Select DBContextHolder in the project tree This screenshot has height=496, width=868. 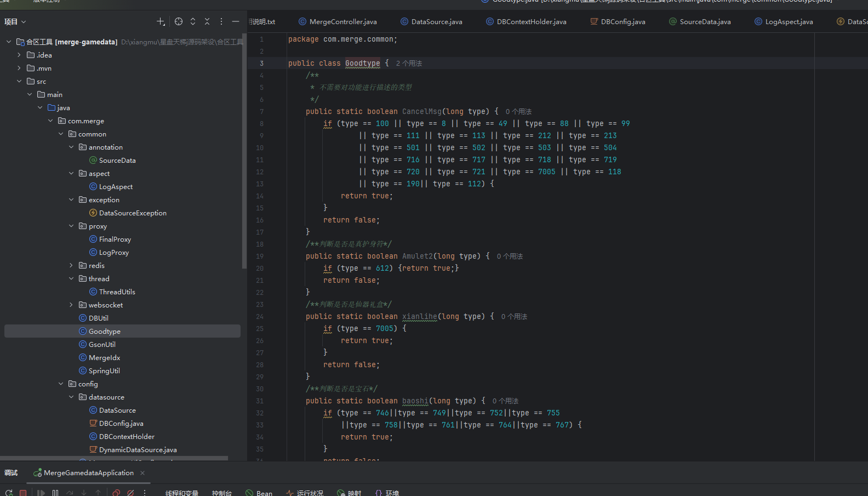127,436
